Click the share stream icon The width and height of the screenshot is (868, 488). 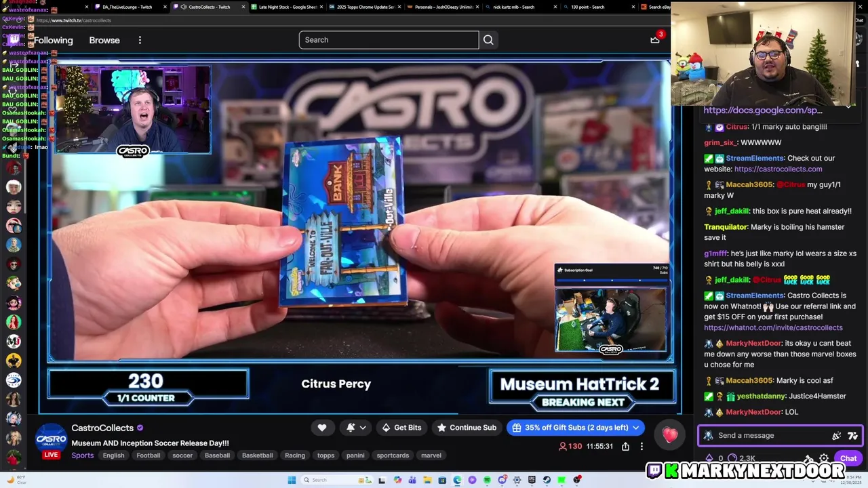(x=625, y=446)
